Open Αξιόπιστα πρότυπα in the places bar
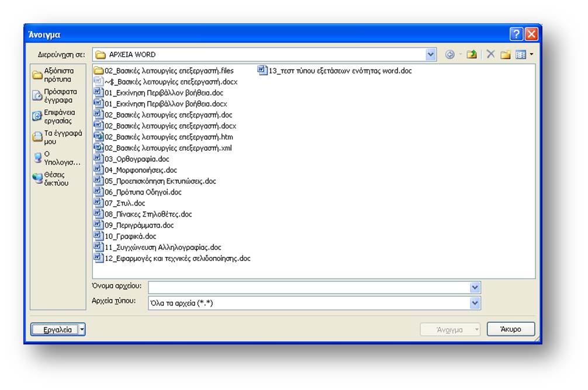The image size is (588, 390). [58, 75]
